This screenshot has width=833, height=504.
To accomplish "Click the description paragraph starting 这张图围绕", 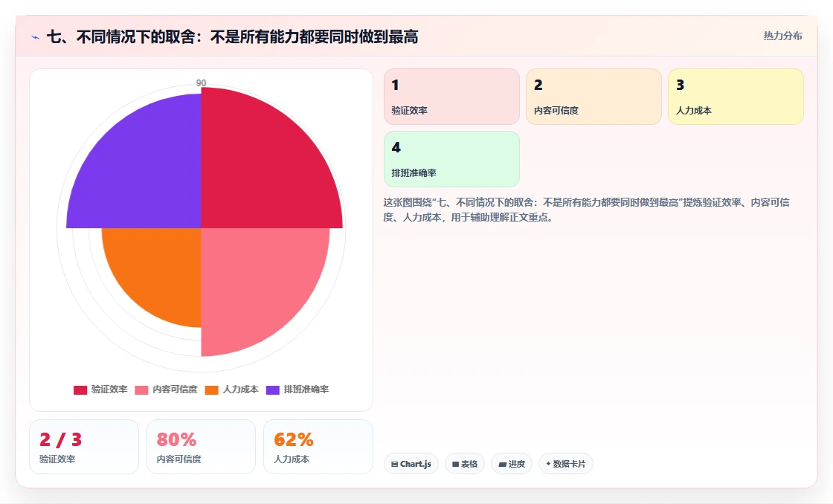I will point(587,210).
